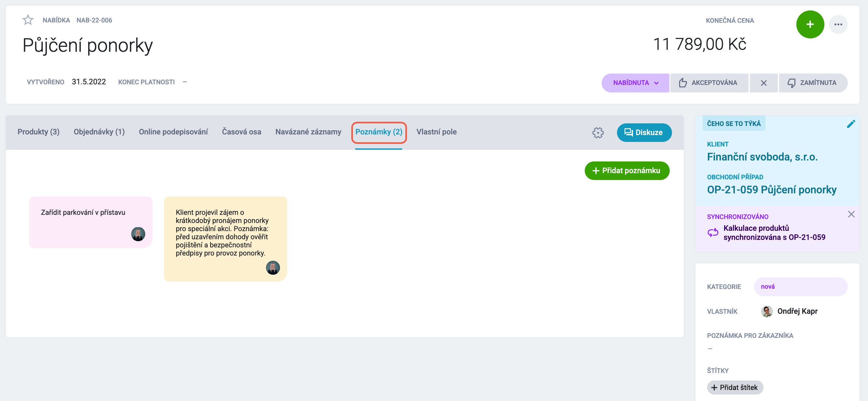Select the Poznámky (2) tab

coord(379,132)
